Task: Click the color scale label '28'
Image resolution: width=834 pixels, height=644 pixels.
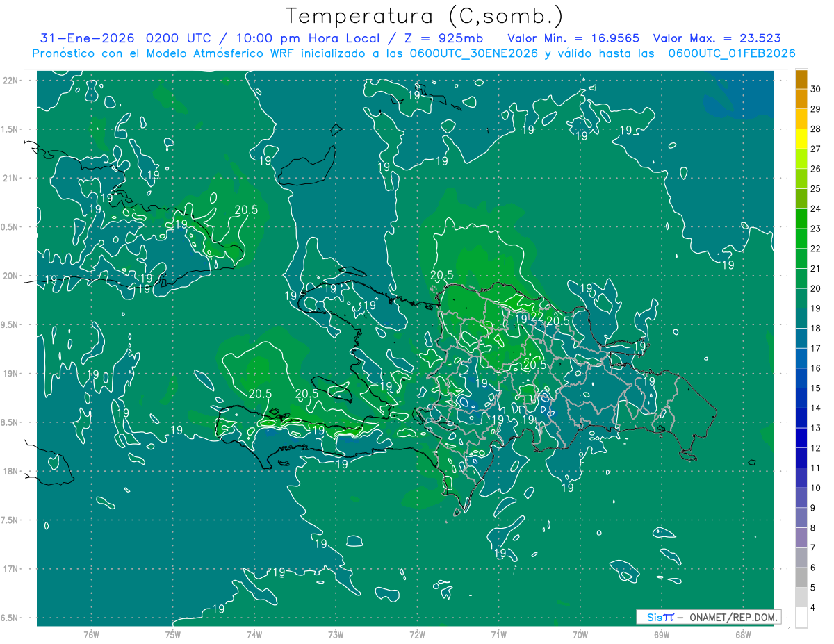Action: tap(816, 129)
